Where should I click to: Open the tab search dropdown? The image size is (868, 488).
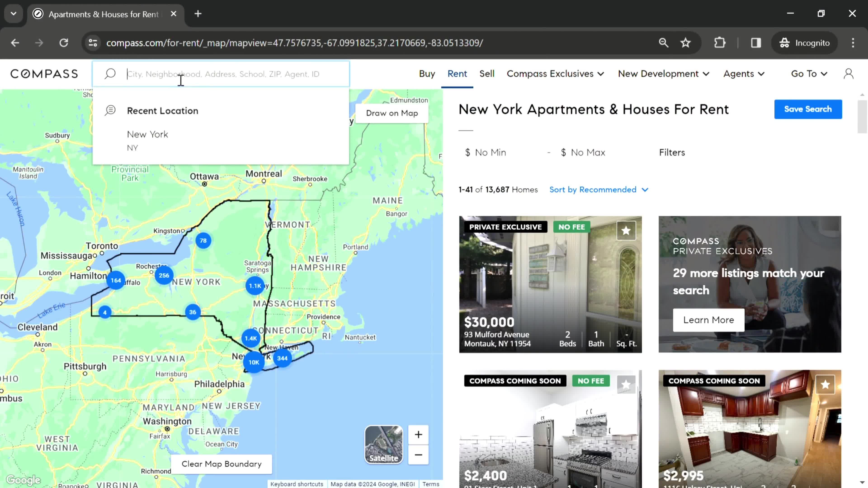pyautogui.click(x=14, y=14)
